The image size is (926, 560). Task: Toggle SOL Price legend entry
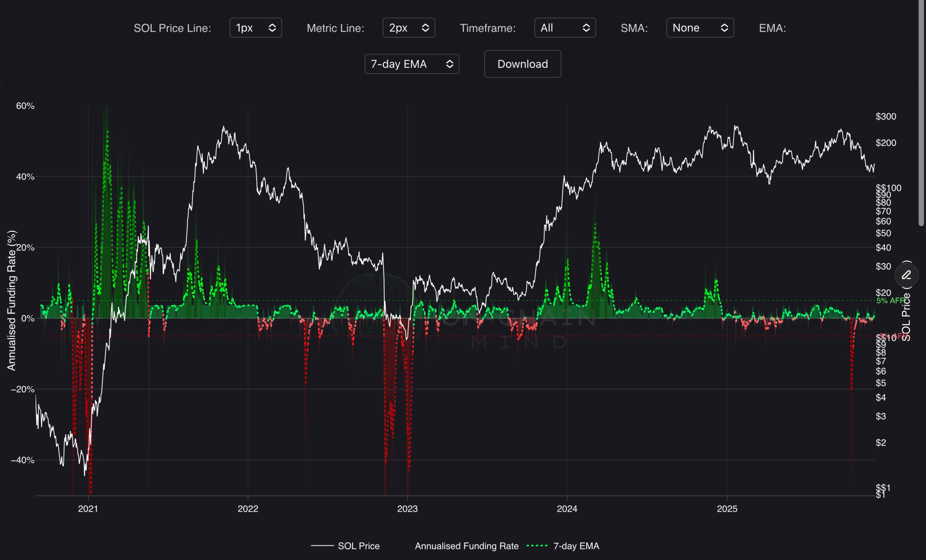pos(359,546)
